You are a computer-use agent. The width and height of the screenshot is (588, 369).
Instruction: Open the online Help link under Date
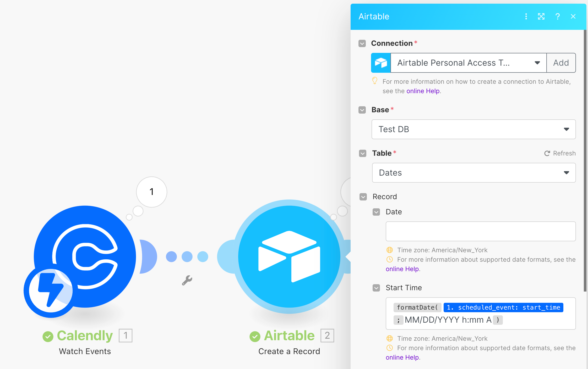[402, 269]
